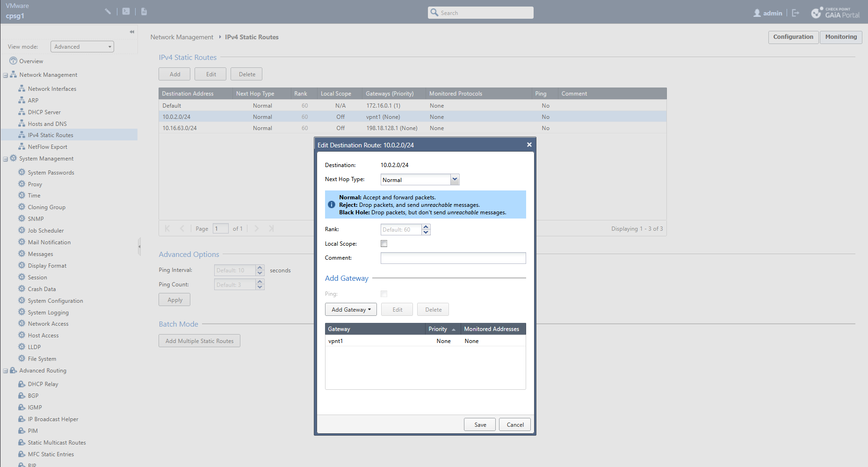Open Network Interfaces in the navigation tree

52,89
